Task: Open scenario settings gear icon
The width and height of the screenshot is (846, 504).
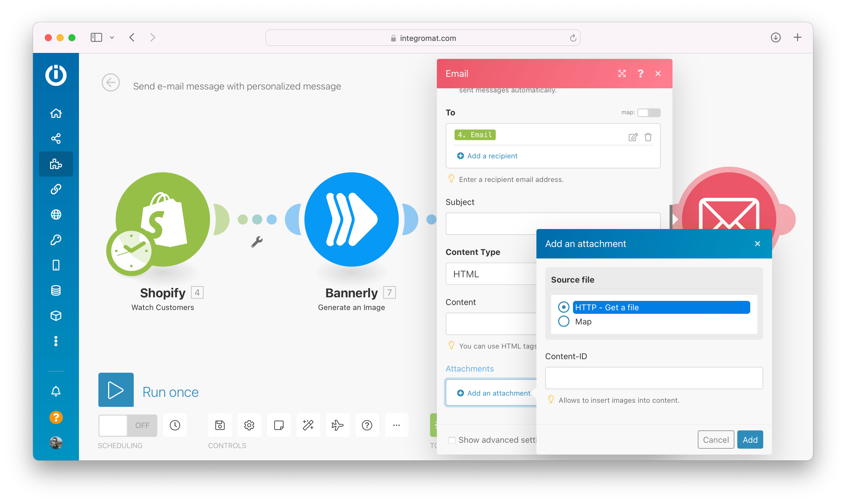Action: click(249, 425)
